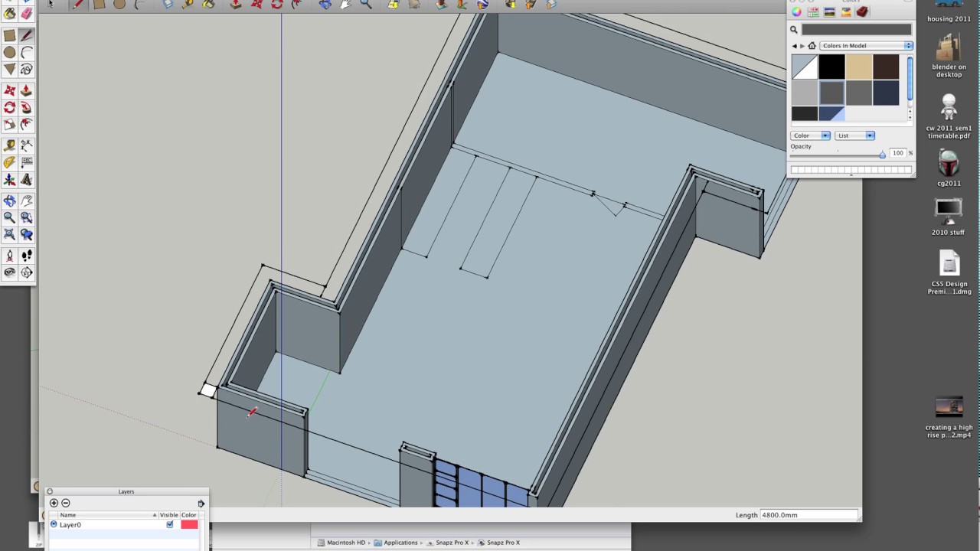Viewport: 980px width, 551px height.
Task: Click the Length measurement input field
Action: 808,515
